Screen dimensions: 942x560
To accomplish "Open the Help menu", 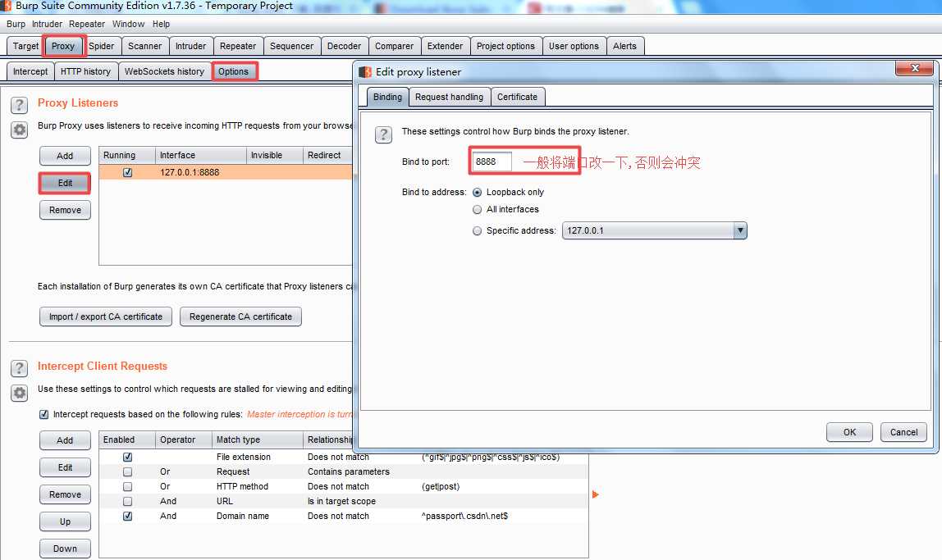I will (x=161, y=24).
